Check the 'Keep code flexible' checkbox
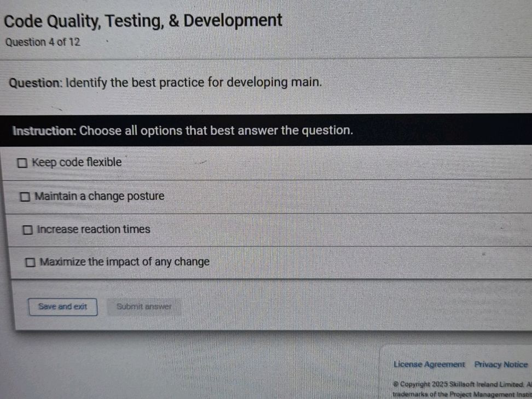 click(22, 162)
